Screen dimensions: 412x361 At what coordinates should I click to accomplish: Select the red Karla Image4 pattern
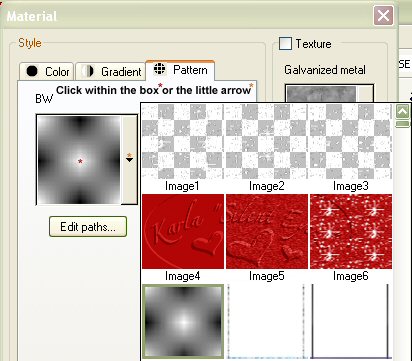coord(183,231)
